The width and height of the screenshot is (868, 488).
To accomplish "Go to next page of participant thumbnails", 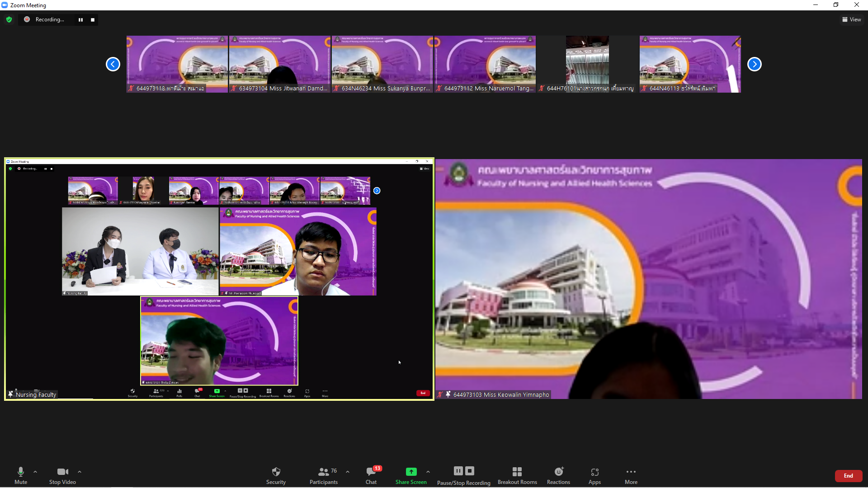I will point(754,64).
